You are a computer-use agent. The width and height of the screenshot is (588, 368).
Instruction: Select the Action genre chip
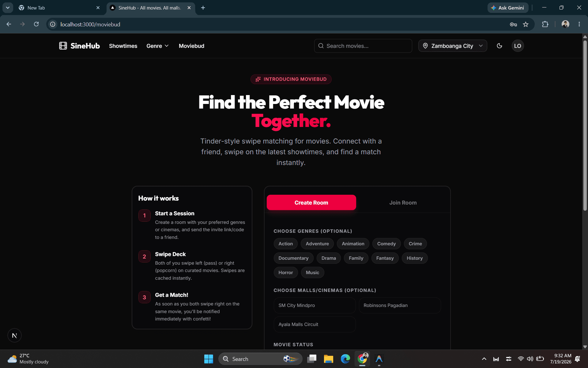tap(285, 244)
